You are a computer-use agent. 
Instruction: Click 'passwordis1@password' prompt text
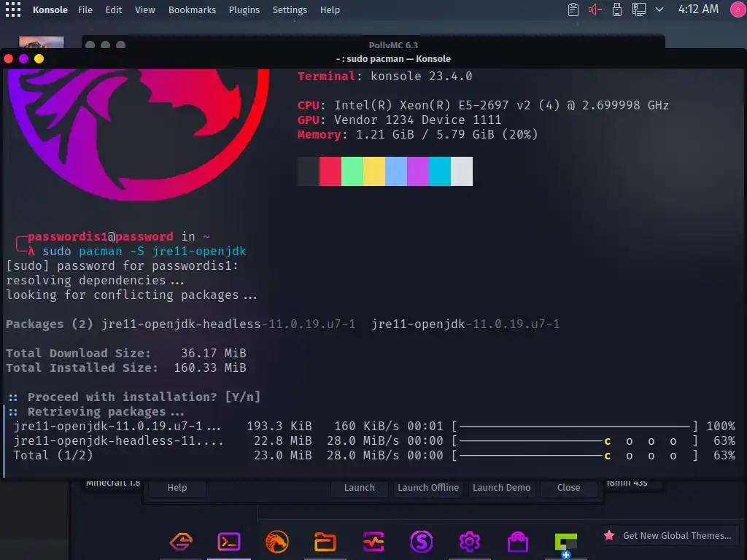click(x=101, y=236)
